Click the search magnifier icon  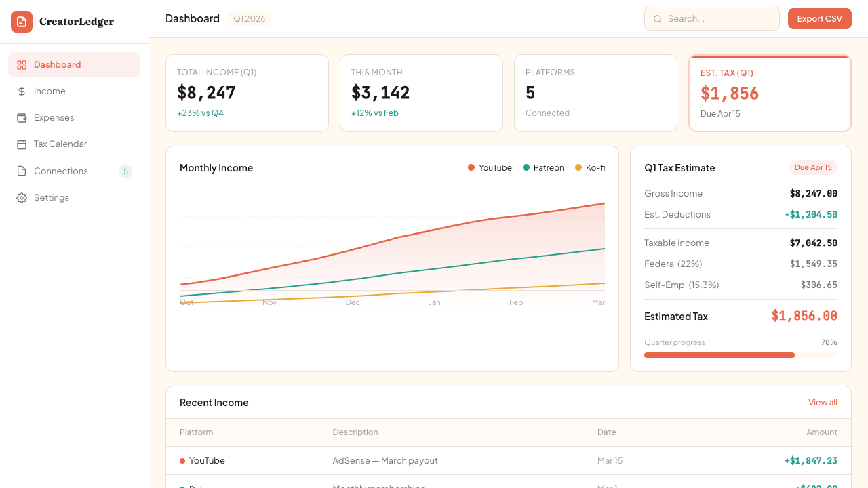(658, 19)
